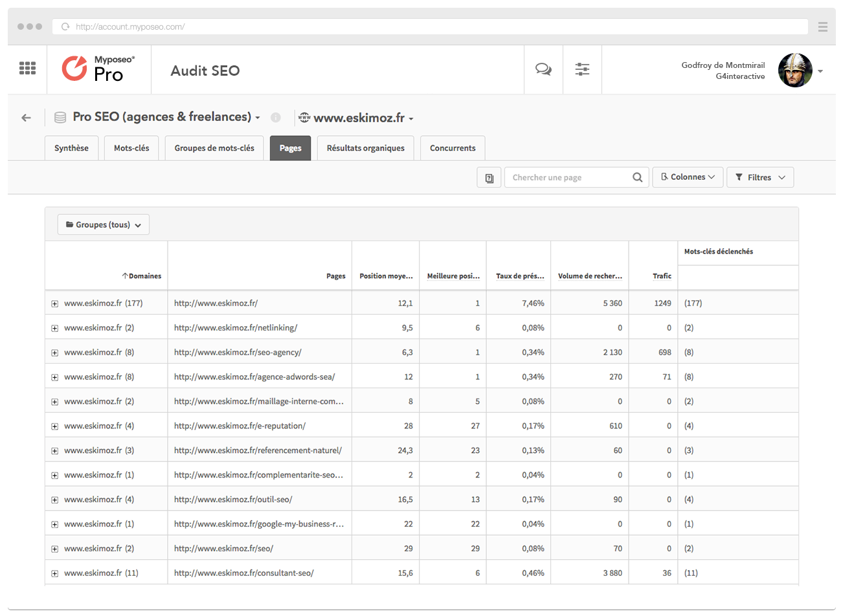This screenshot has width=843, height=616.
Task: Click the (177) triggered keywords cell
Action: (693, 303)
